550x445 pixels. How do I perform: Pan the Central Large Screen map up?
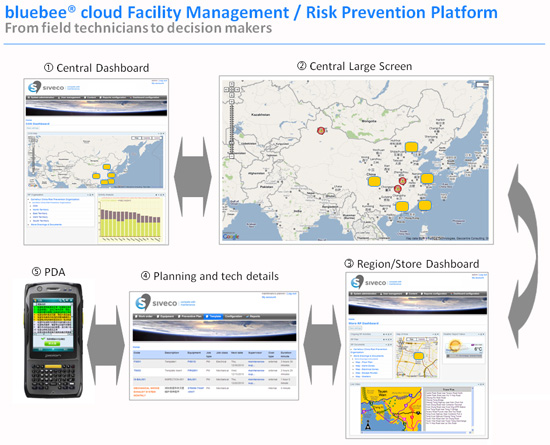pos(232,84)
